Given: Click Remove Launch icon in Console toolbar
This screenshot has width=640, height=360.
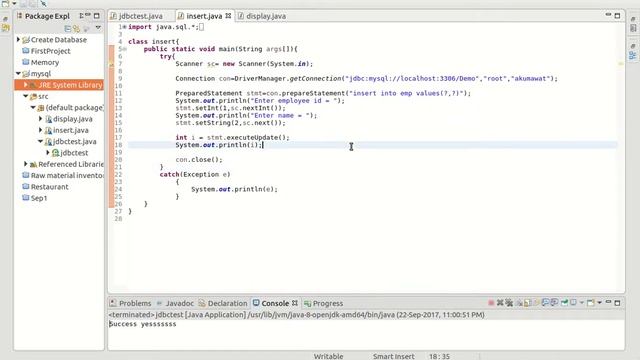Looking at the screenshot, I should [500, 303].
